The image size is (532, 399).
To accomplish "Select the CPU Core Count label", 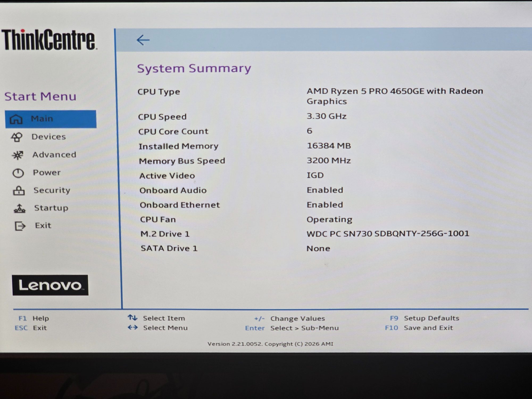I will click(x=173, y=131).
